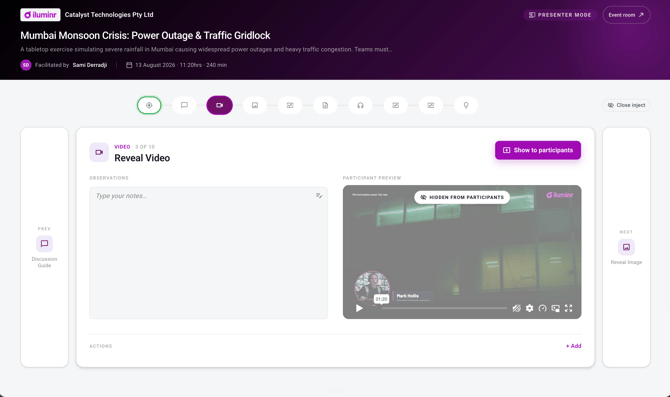Open video player settings gear

click(x=529, y=308)
